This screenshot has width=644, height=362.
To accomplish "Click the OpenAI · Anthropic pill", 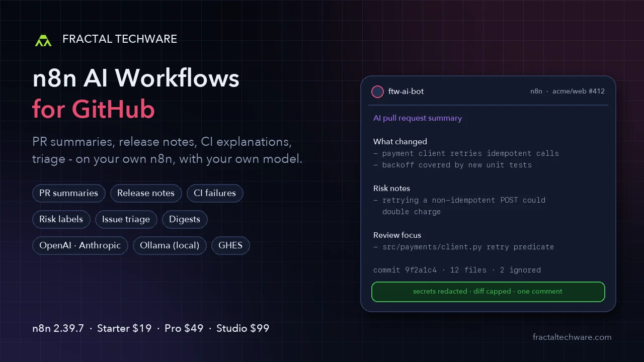I will 80,245.
